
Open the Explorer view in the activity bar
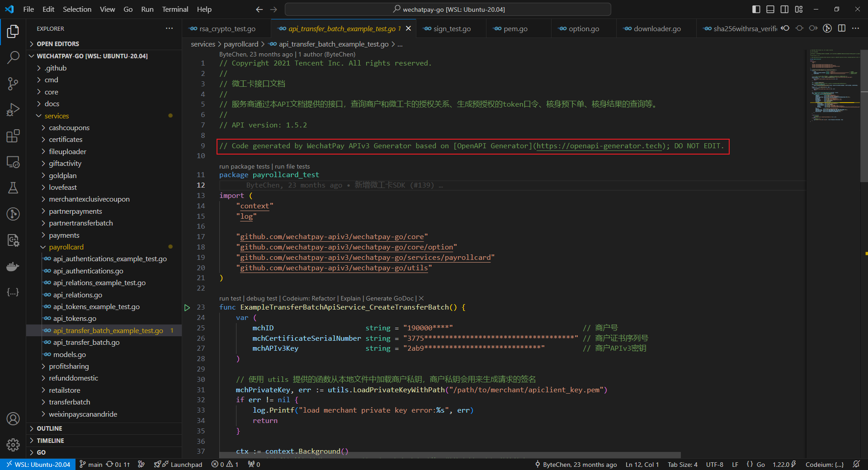(13, 32)
